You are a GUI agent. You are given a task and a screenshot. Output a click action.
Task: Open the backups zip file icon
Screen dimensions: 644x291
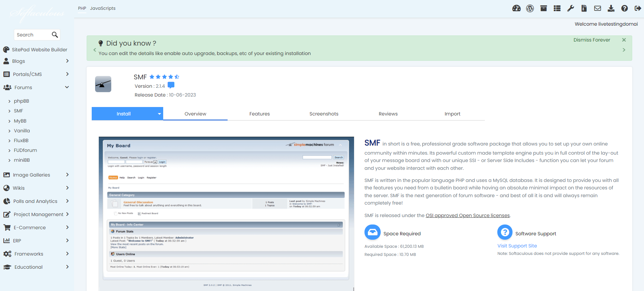pos(584,8)
